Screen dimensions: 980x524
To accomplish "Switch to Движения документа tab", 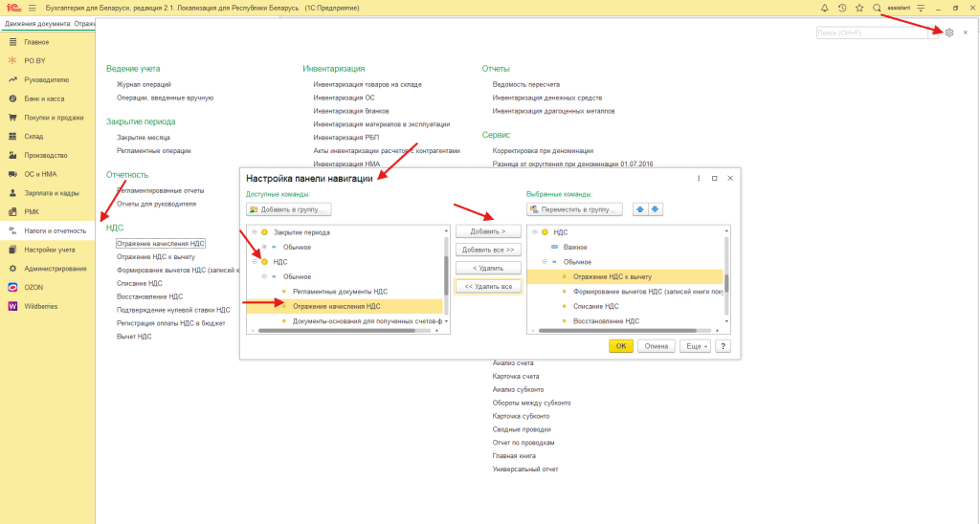I will [48, 24].
